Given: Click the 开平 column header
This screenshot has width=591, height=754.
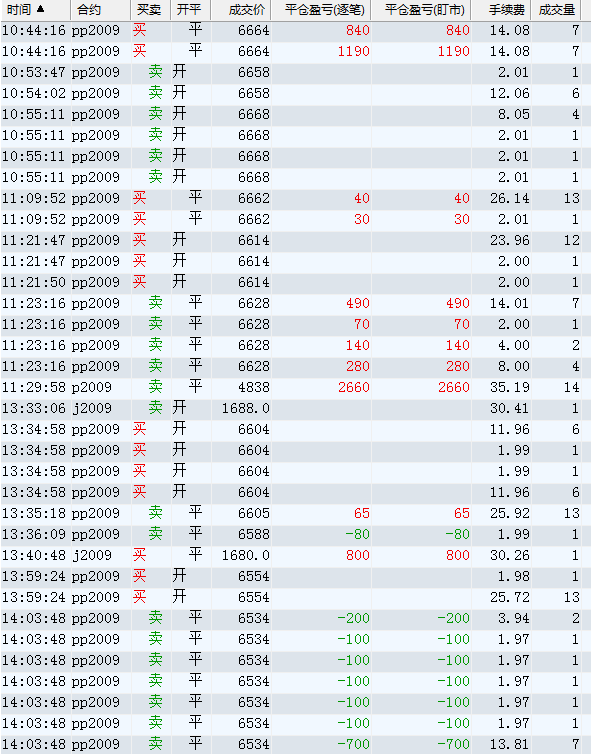Looking at the screenshot, I should coord(190,10).
